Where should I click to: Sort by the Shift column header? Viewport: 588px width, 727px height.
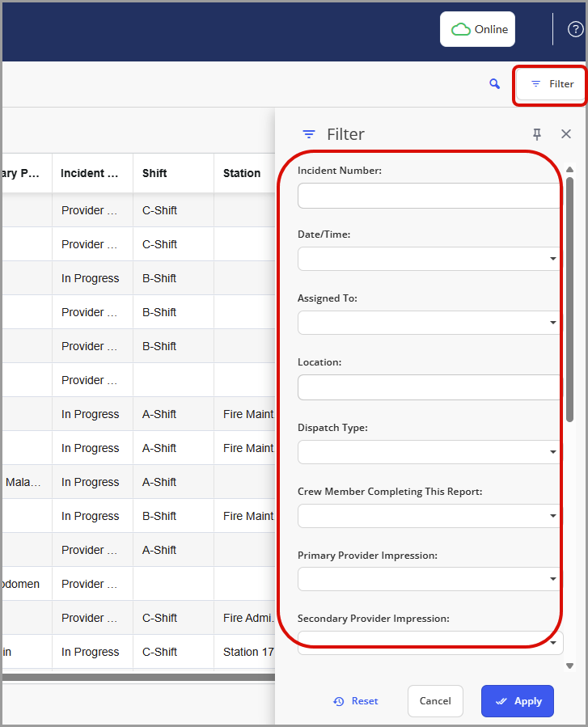coord(173,173)
